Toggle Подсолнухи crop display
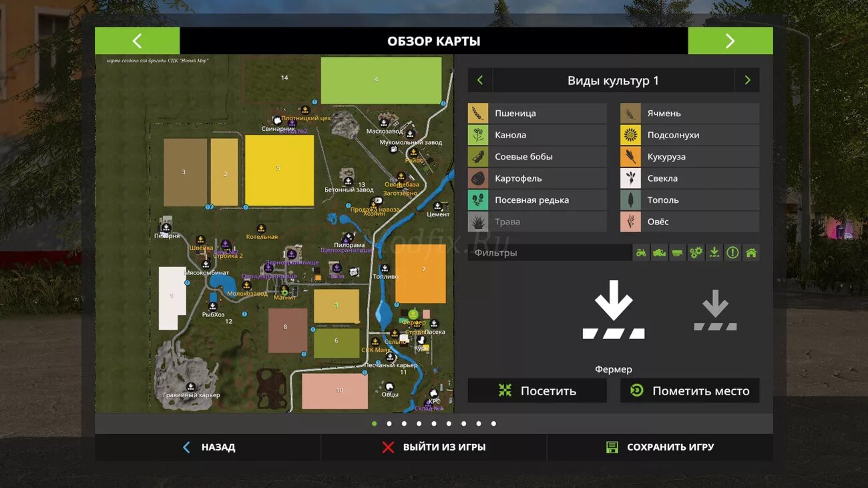Screen dimensions: 868x488 (690, 135)
